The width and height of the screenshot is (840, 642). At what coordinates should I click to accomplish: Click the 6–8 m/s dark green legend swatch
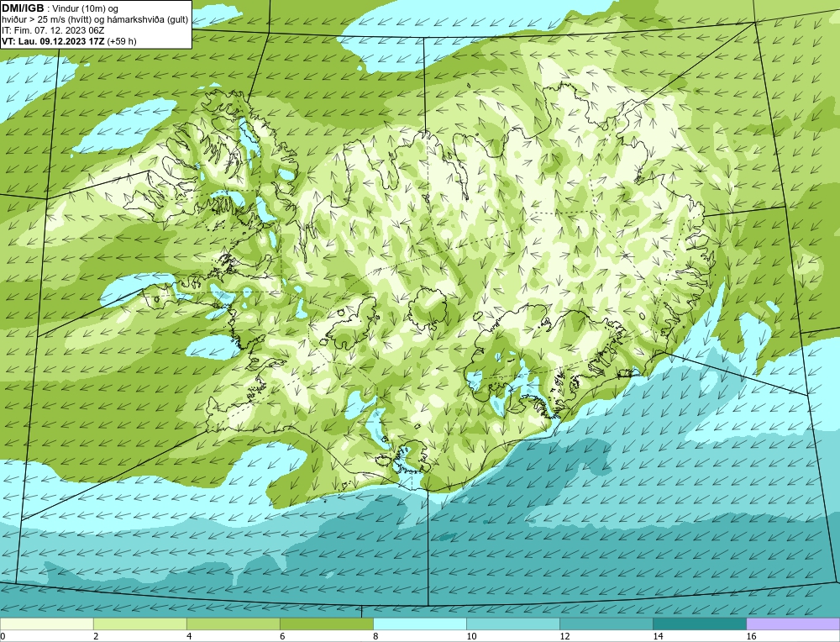pyautogui.click(x=326, y=624)
